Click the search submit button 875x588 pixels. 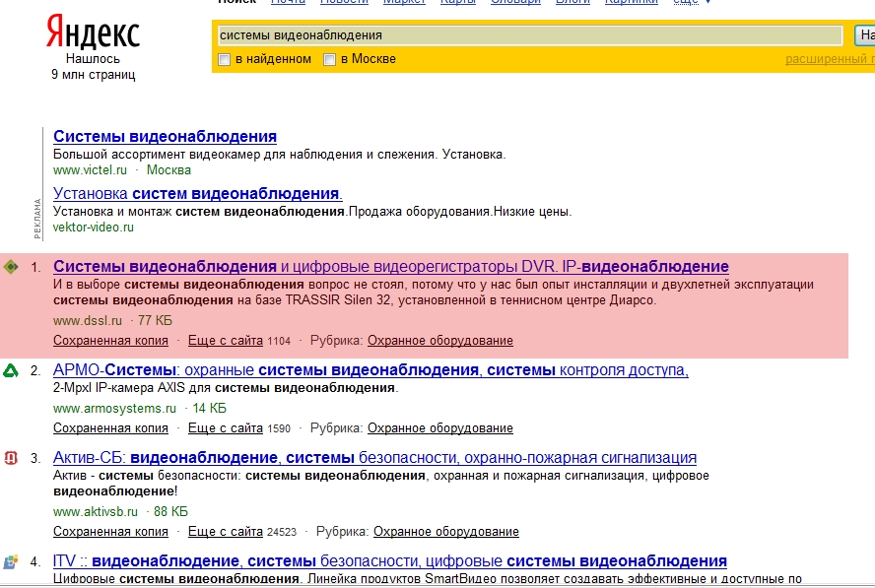tap(864, 35)
